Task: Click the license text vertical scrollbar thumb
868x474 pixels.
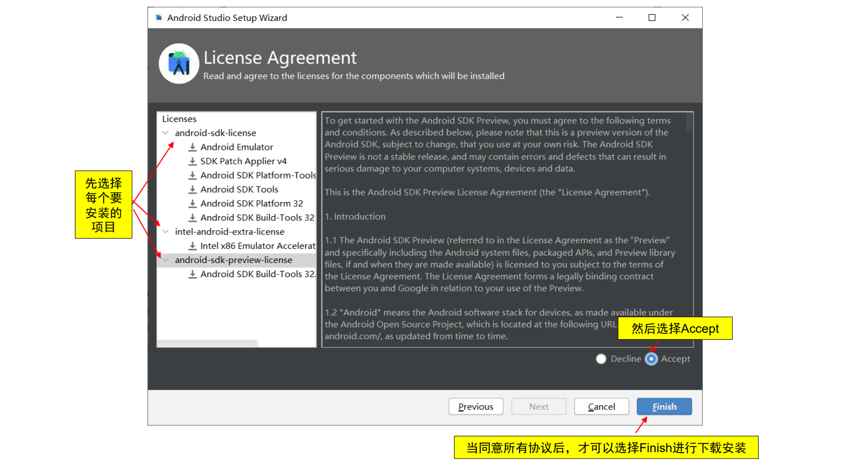Action: pos(689,122)
